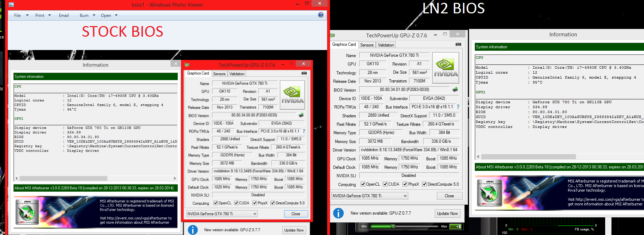Screen dimensions: 644x235
Task: Click the Update Now button in right GPU-Z window
Action: tap(447, 214)
